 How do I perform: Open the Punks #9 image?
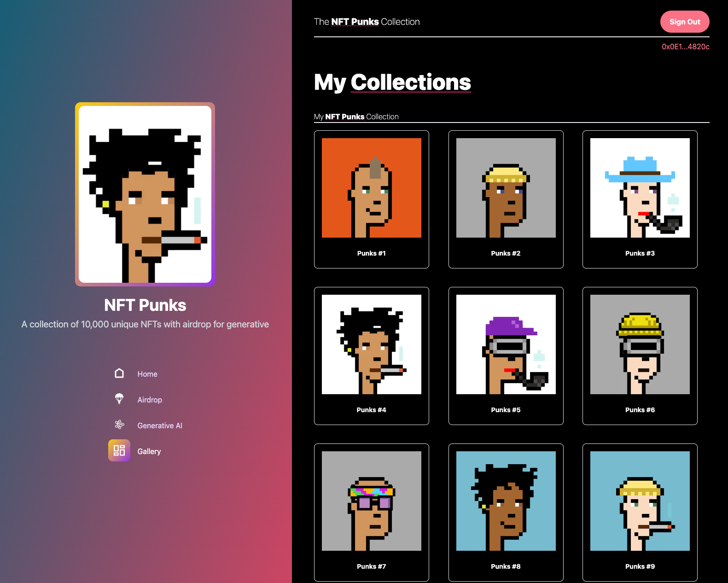point(640,501)
